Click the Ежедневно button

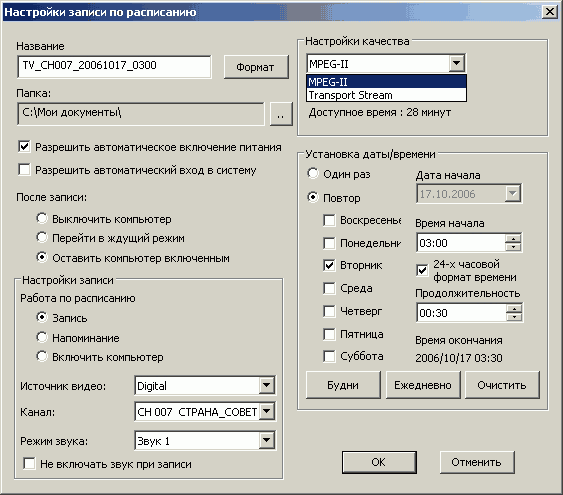coord(423,385)
